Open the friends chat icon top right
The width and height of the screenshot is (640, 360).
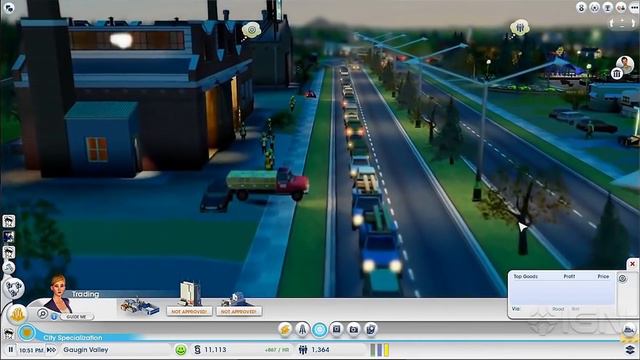[621, 7]
